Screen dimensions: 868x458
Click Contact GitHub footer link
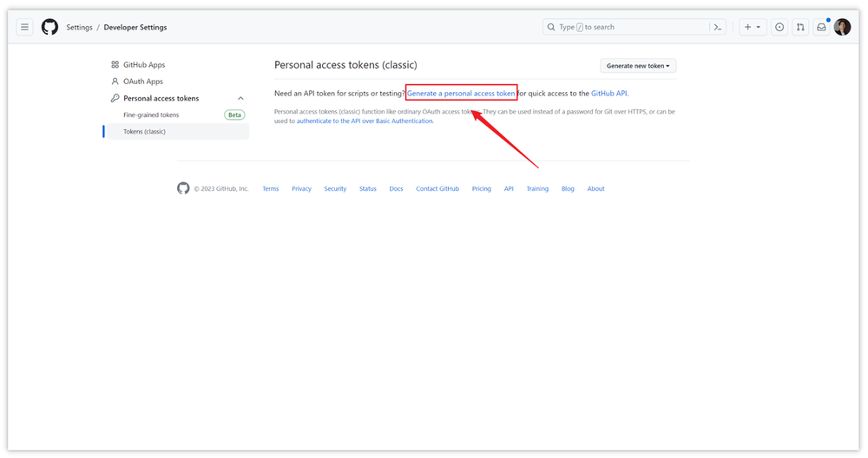pos(437,188)
